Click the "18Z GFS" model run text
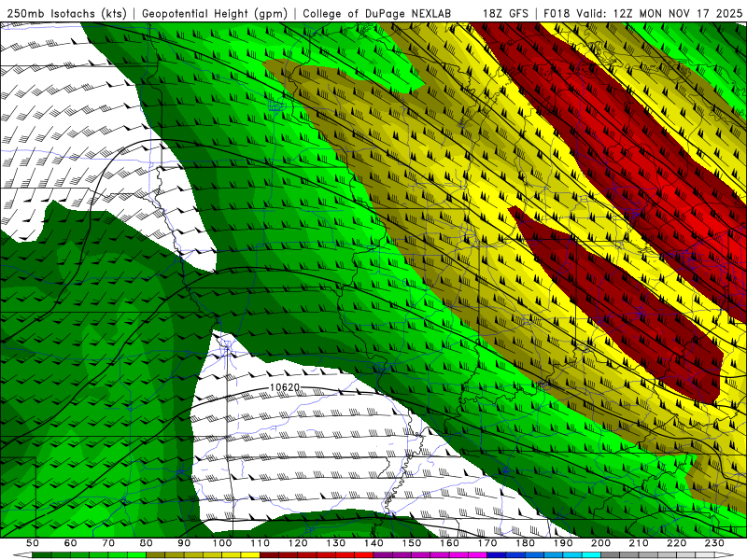The width and height of the screenshot is (747, 560). click(x=505, y=13)
